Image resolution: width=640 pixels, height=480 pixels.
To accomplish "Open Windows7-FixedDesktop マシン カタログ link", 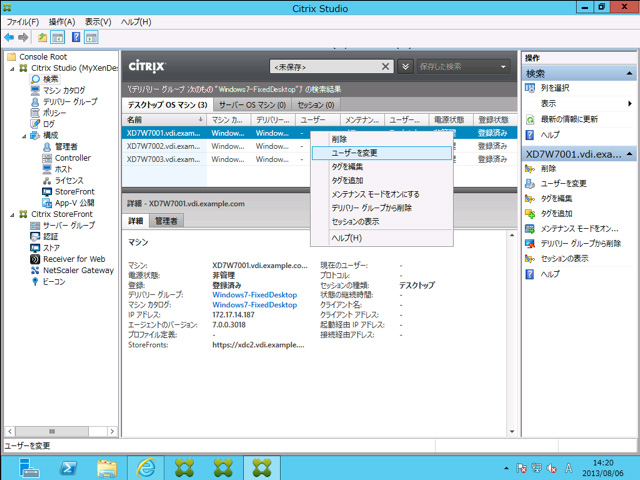I will point(255,305).
